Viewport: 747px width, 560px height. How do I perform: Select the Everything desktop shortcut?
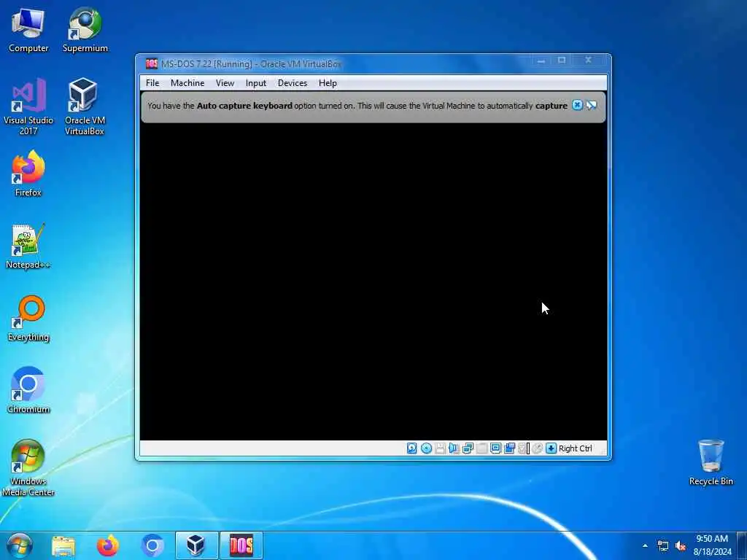(x=28, y=319)
